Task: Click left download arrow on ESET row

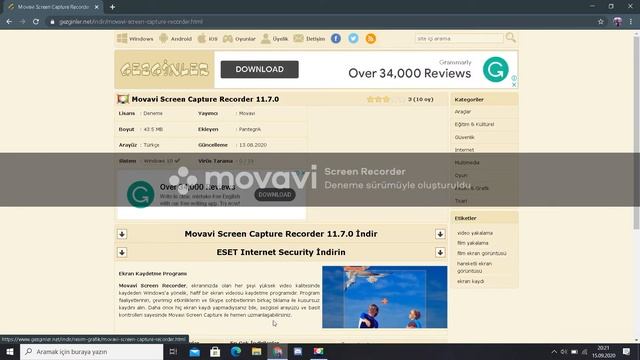Action: (122, 252)
